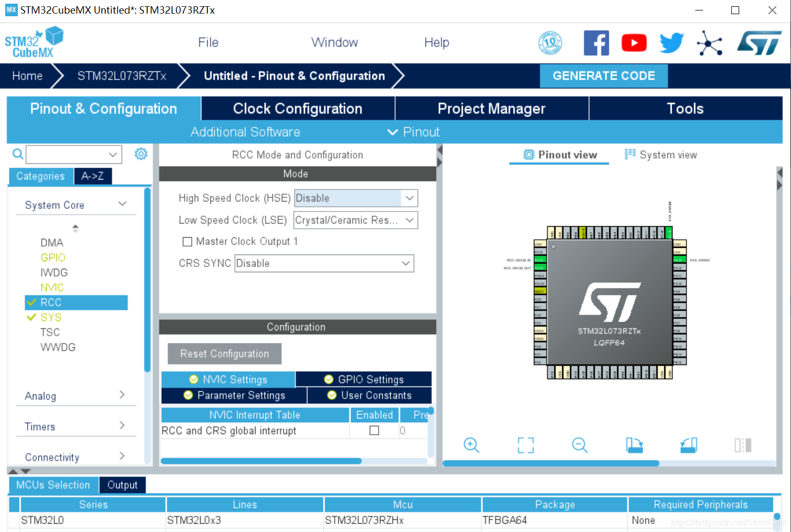Open the Window menu
Viewport: 791px width, 532px height.
coord(335,42)
